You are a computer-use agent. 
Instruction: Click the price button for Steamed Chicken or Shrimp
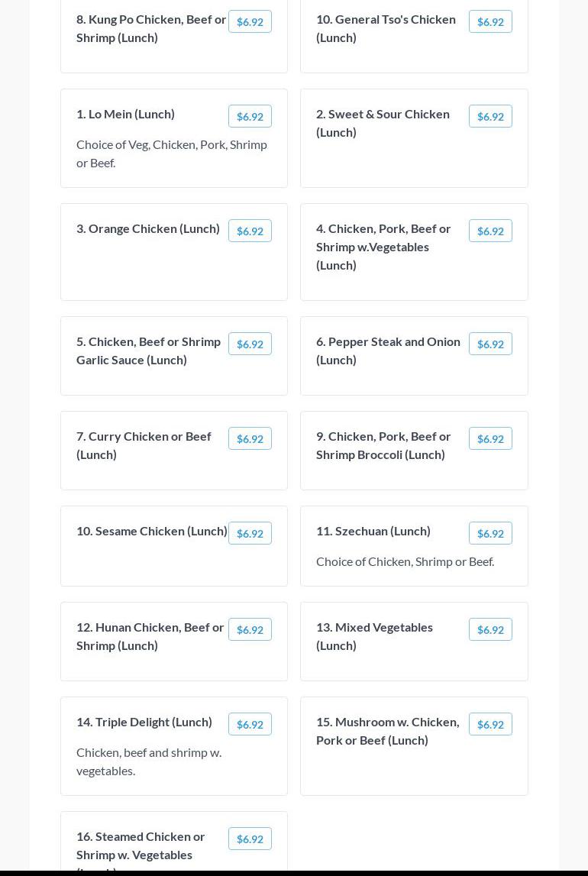click(x=250, y=839)
